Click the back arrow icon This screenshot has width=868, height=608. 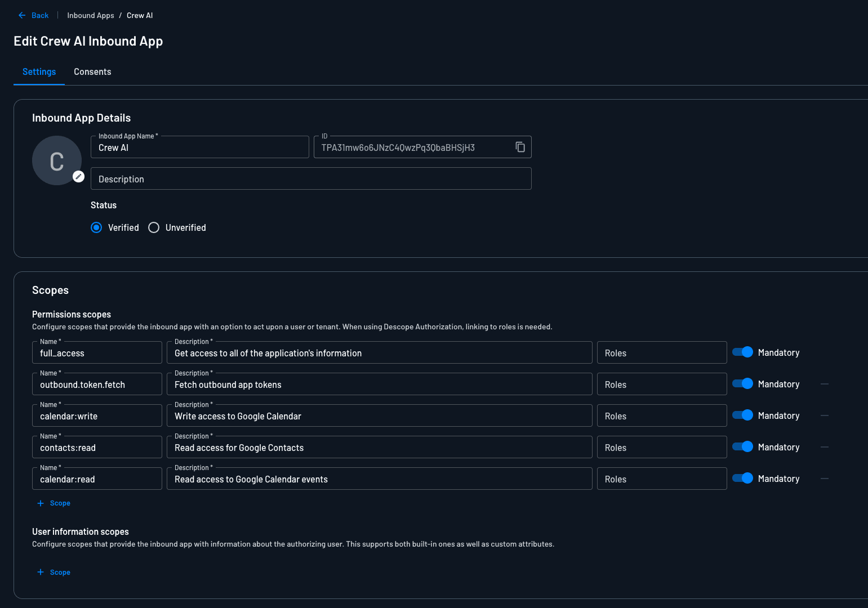click(22, 15)
